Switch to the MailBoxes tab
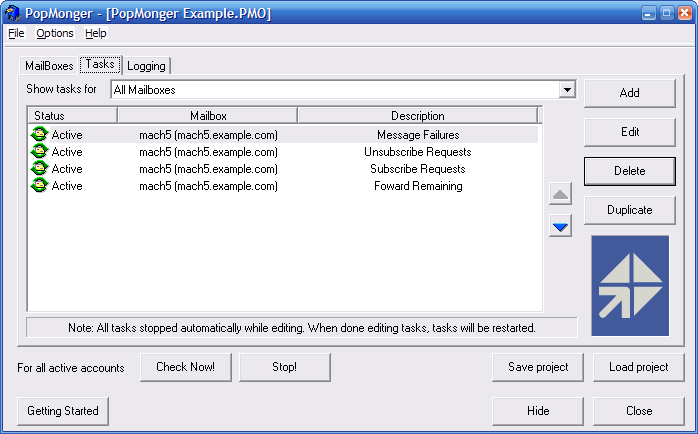Screen dimensions: 698x434 coord(48,66)
